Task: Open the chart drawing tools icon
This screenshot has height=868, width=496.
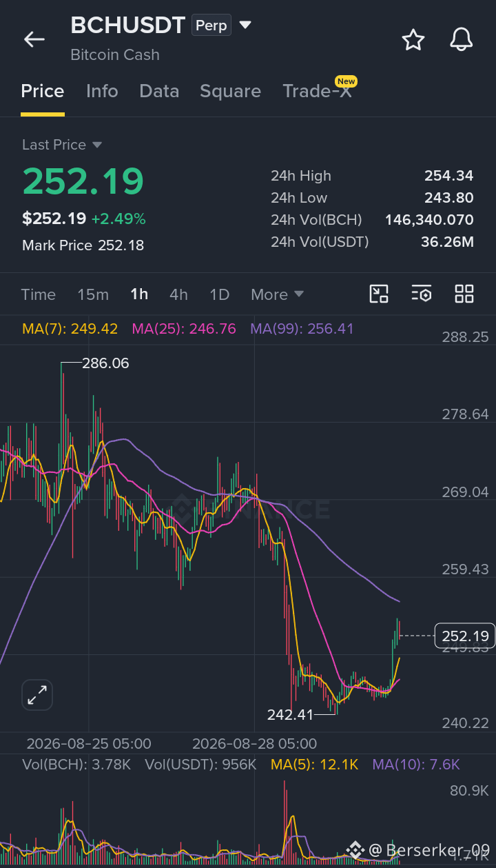Action: coord(379,294)
